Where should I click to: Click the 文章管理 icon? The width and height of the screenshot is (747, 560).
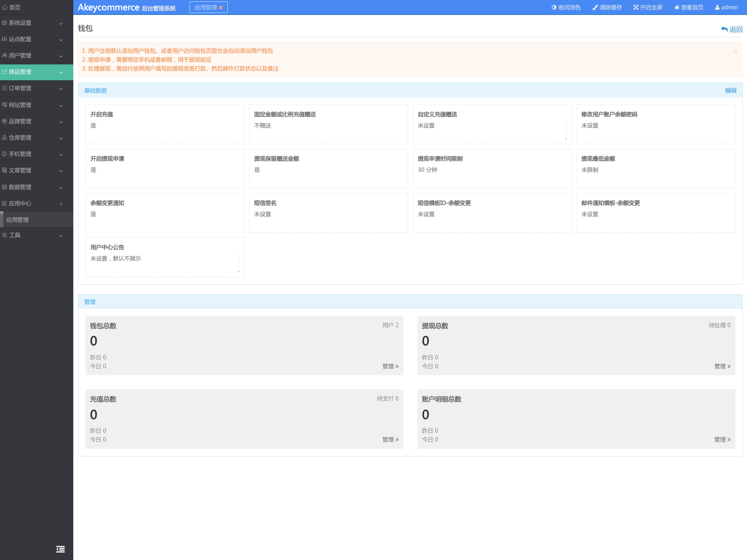click(x=5, y=170)
